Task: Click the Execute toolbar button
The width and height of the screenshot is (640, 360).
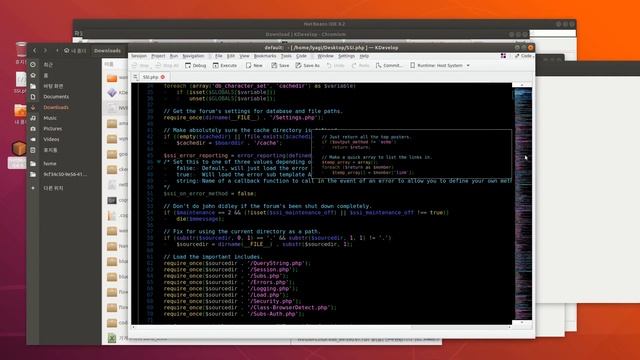Action: coord(225,65)
